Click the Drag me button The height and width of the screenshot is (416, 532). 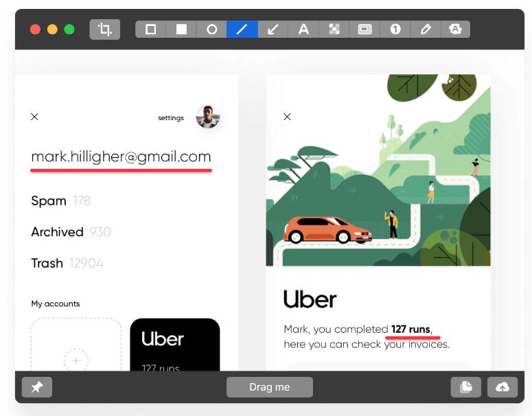270,386
